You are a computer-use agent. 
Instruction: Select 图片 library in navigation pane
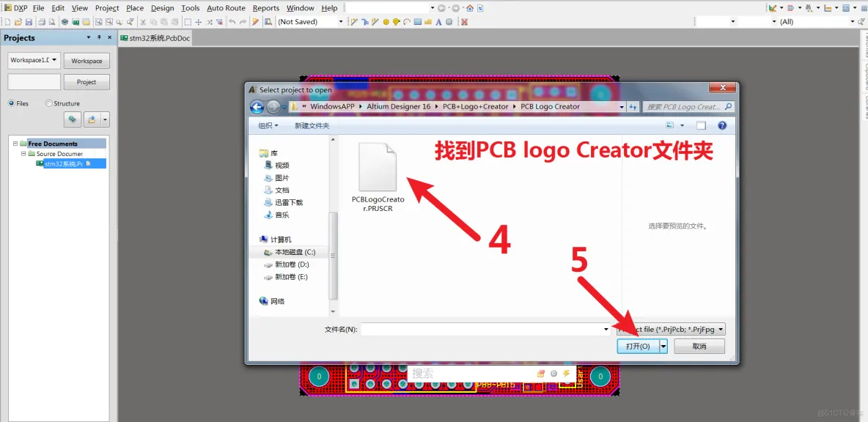(x=277, y=177)
